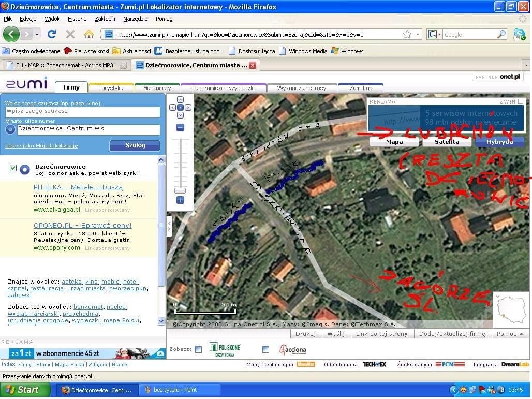Toggle the Dziećmorowice result checkbox
The width and height of the screenshot is (532, 399).
13,168
